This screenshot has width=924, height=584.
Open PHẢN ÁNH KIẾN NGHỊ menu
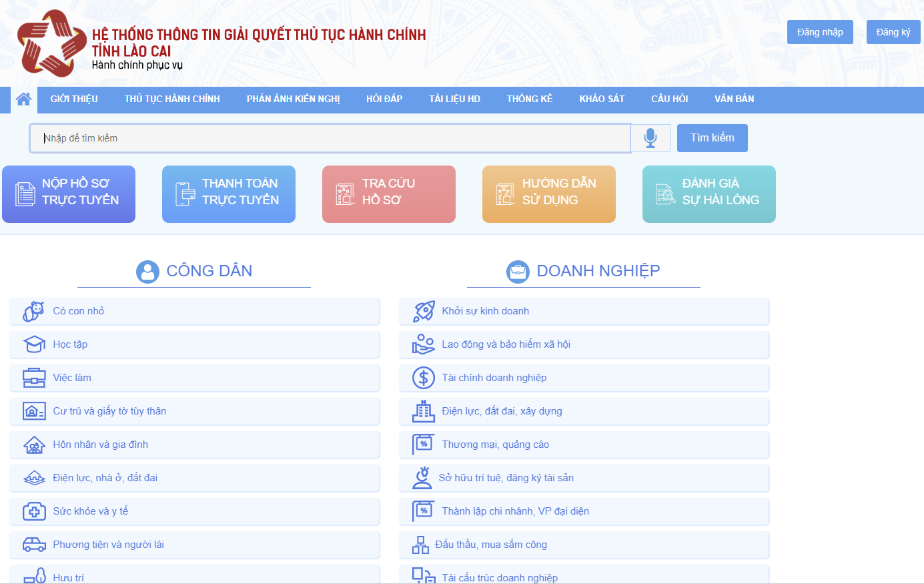click(x=293, y=99)
